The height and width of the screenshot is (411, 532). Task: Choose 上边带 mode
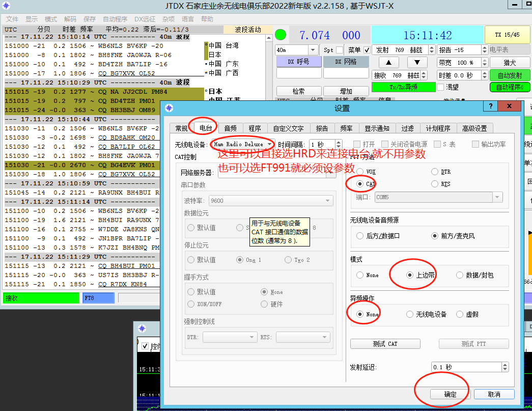coord(410,275)
